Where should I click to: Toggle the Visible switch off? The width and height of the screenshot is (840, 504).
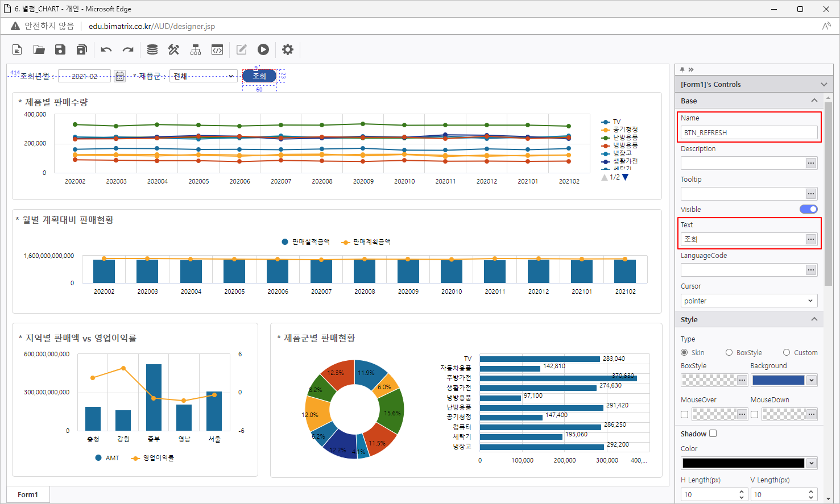click(808, 209)
